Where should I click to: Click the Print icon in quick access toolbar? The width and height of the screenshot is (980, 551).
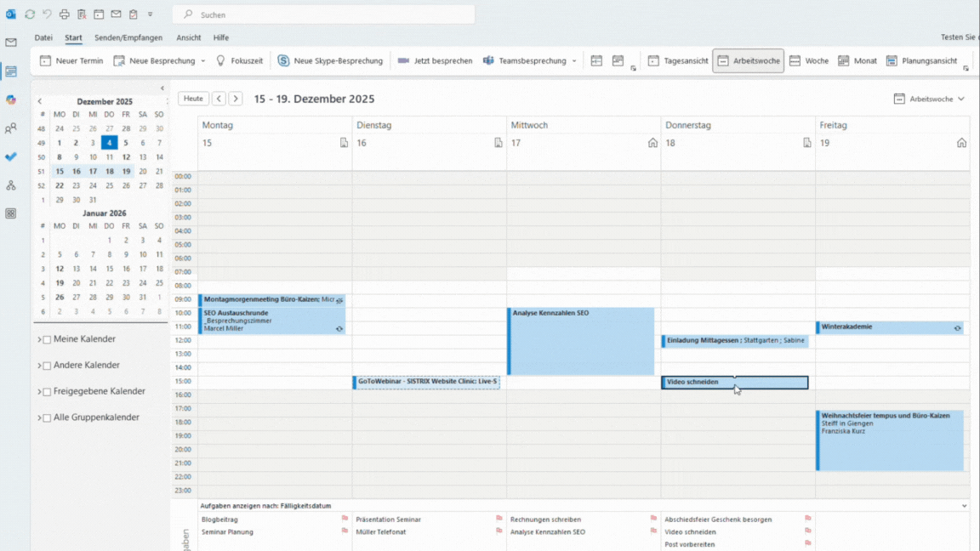coord(64,14)
